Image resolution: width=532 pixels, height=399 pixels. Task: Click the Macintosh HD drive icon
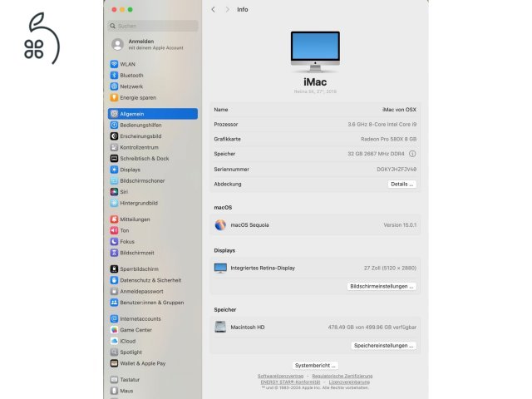click(220, 327)
